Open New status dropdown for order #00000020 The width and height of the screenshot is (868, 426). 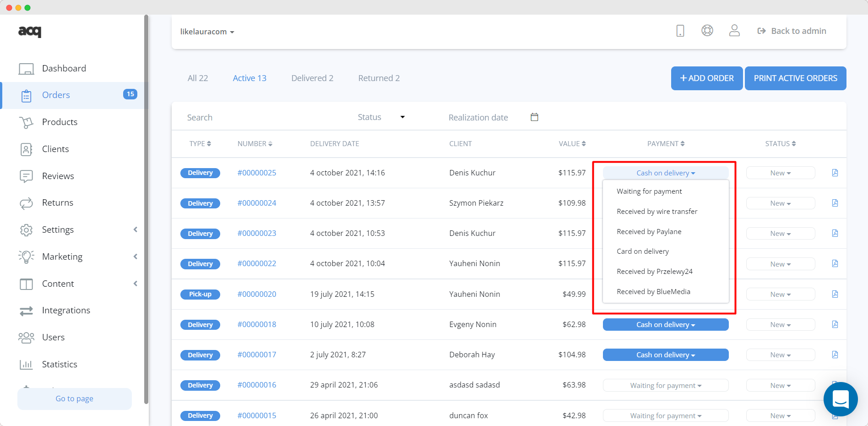[781, 294]
